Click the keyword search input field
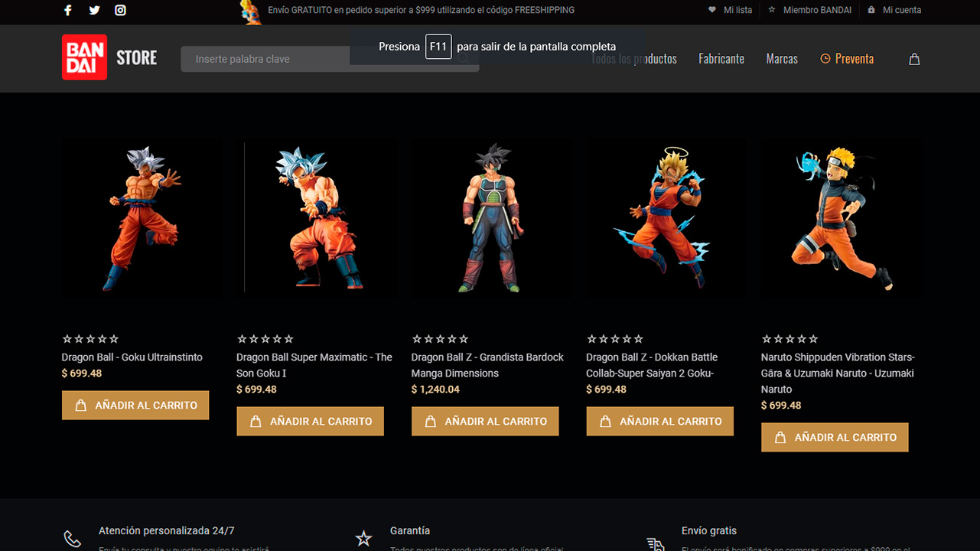Screen dimensions: 980x551 [330, 59]
